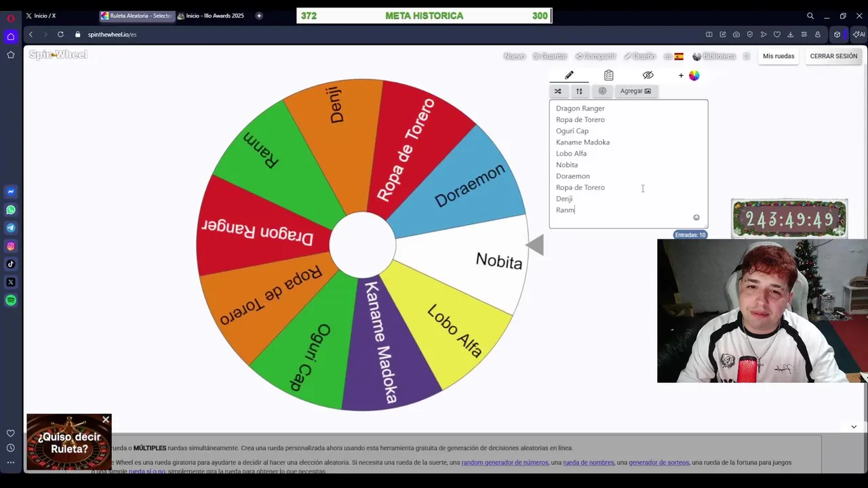The width and height of the screenshot is (868, 488).
Task: Switch to Inicio - Illo Awards 2025 tab
Action: coord(213,16)
